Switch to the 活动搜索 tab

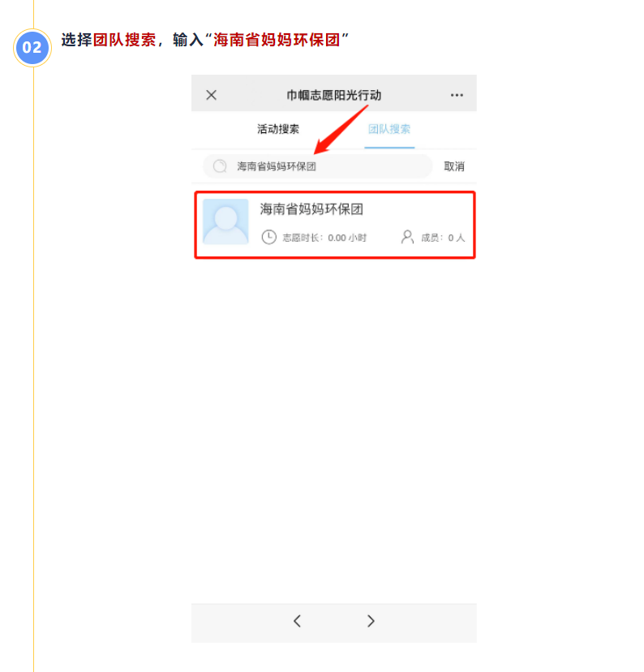[x=278, y=129]
